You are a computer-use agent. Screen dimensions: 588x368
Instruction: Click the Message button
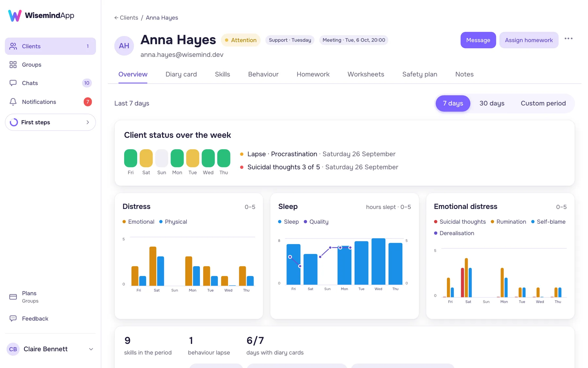click(478, 40)
